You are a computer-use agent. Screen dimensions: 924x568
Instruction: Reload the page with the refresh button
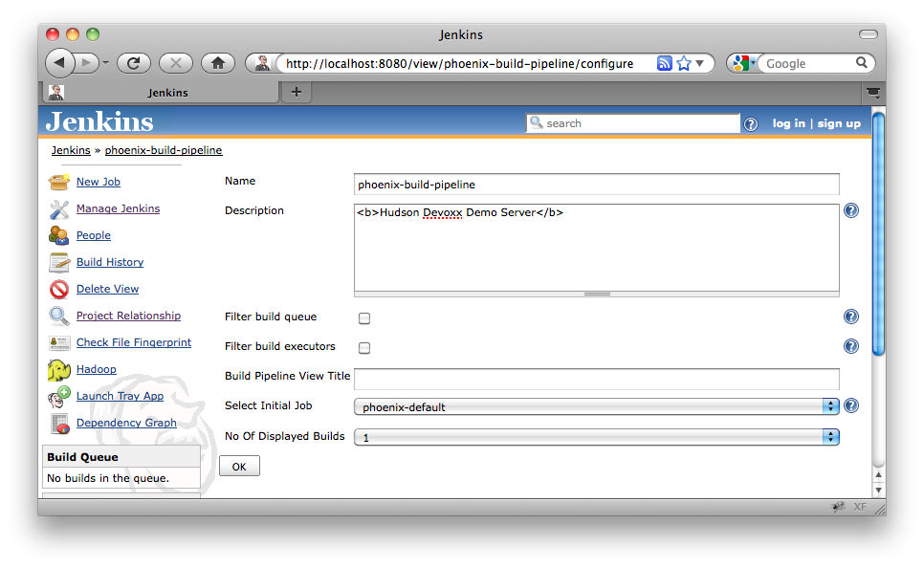[x=134, y=63]
